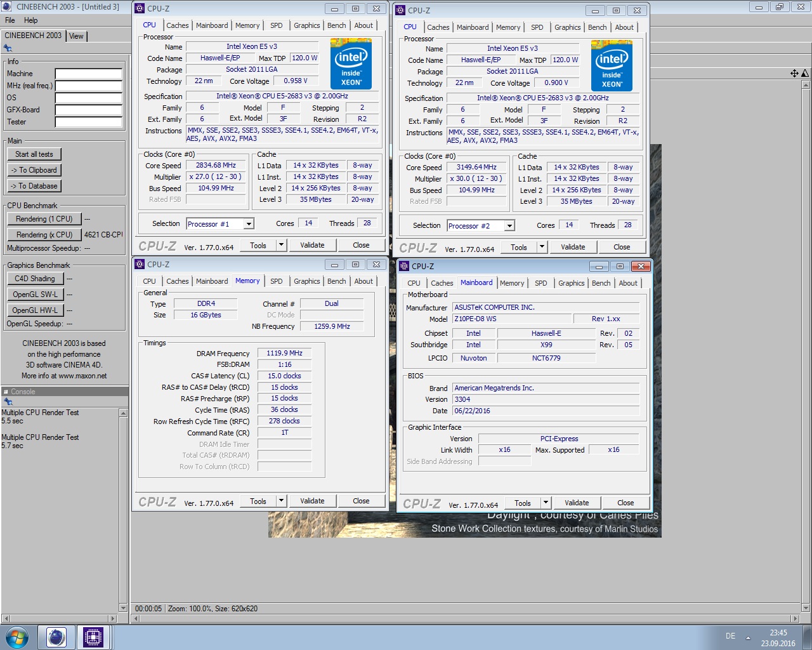Click Start all tests button
The image size is (812, 650).
[x=34, y=154]
